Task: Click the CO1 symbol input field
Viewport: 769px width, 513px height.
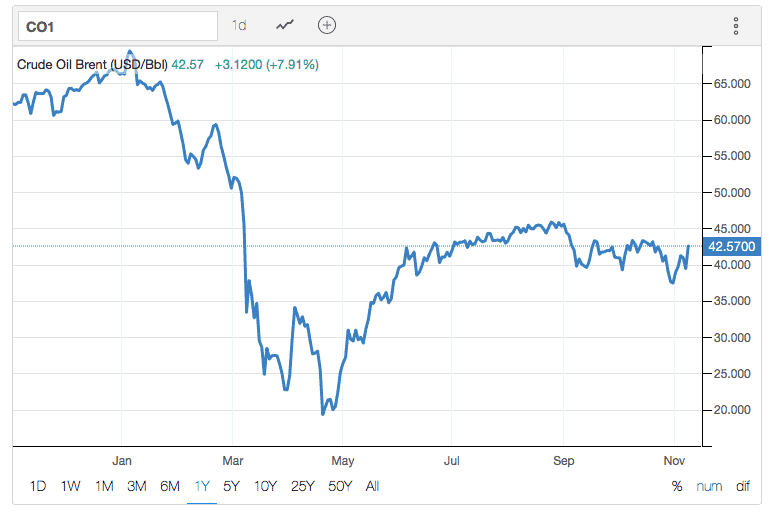Action: click(115, 25)
